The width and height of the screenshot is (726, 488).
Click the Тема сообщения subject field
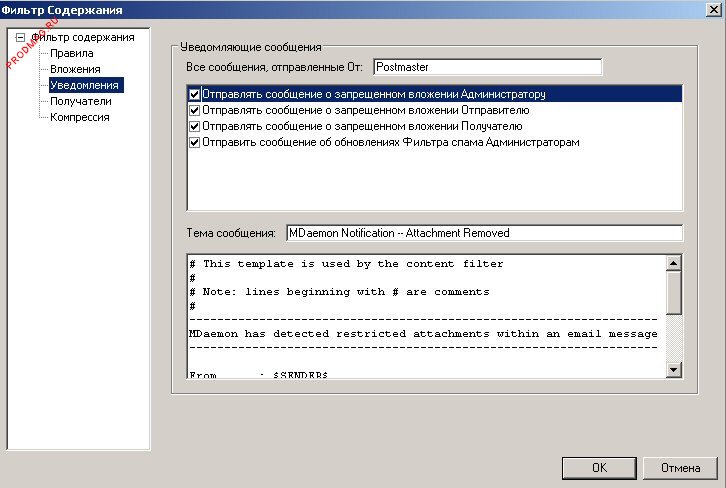(x=483, y=233)
